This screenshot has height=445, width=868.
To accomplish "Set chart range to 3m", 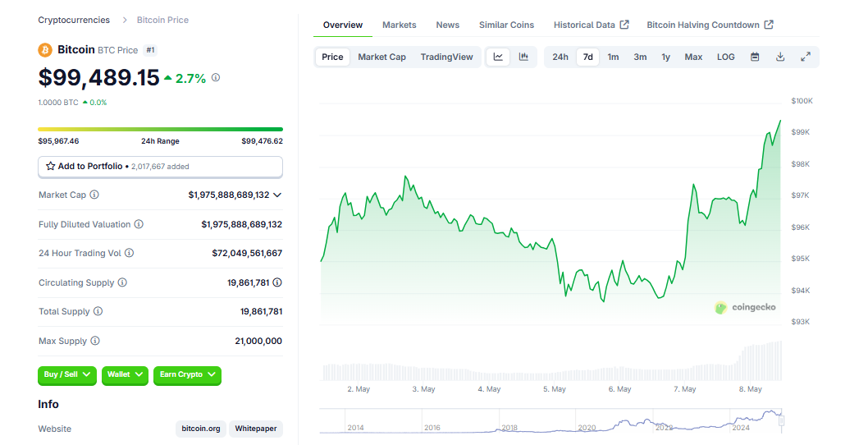I will (x=640, y=57).
